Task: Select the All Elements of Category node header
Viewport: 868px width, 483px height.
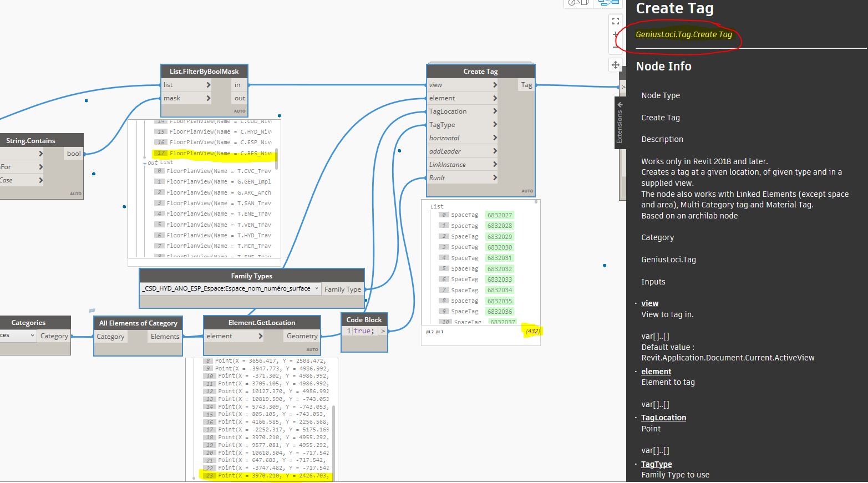Action: point(138,323)
